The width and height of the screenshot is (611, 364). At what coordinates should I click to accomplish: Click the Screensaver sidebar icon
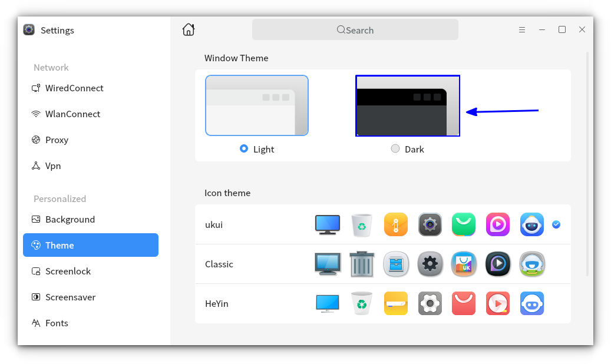[x=35, y=297]
